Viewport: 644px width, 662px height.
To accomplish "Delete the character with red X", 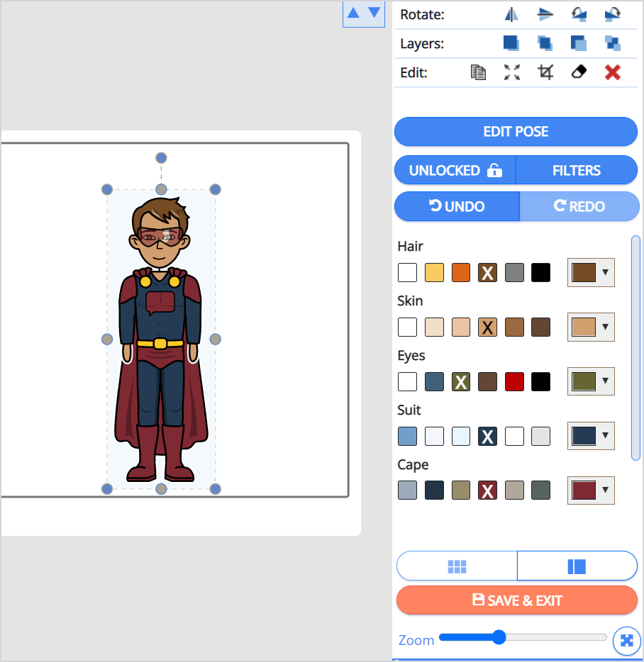I will 612,72.
